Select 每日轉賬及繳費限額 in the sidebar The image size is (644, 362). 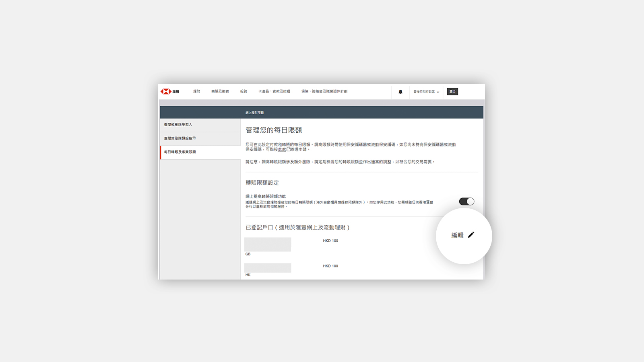(x=180, y=152)
